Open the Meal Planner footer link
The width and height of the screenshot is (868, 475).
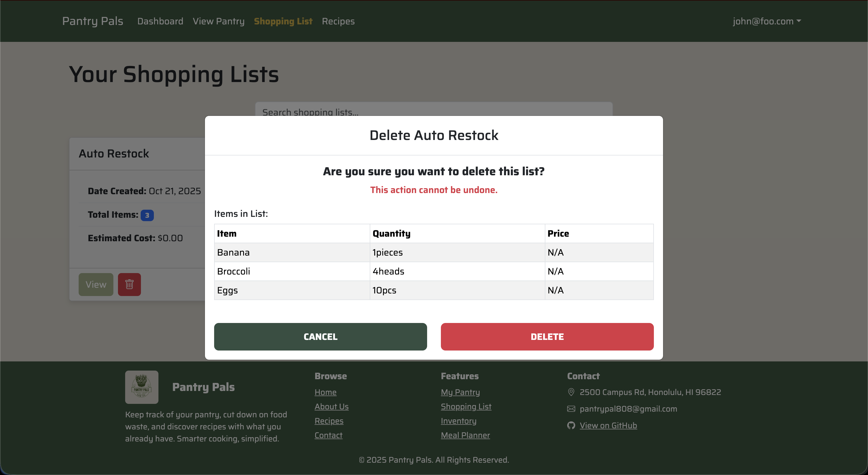(x=465, y=435)
